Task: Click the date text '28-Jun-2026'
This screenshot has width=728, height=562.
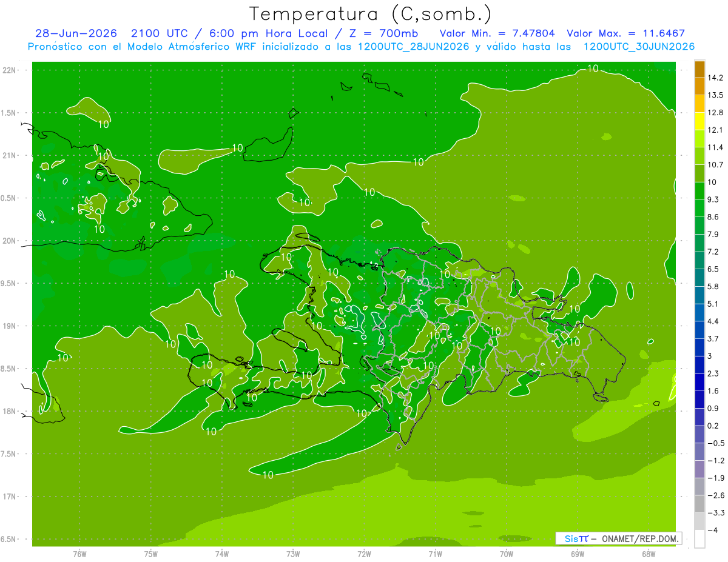Action: 76,33
